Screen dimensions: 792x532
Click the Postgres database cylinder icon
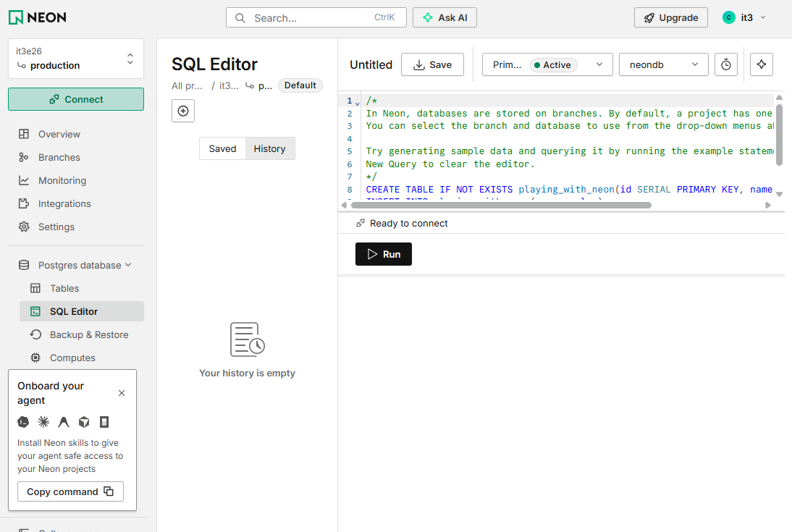24,265
